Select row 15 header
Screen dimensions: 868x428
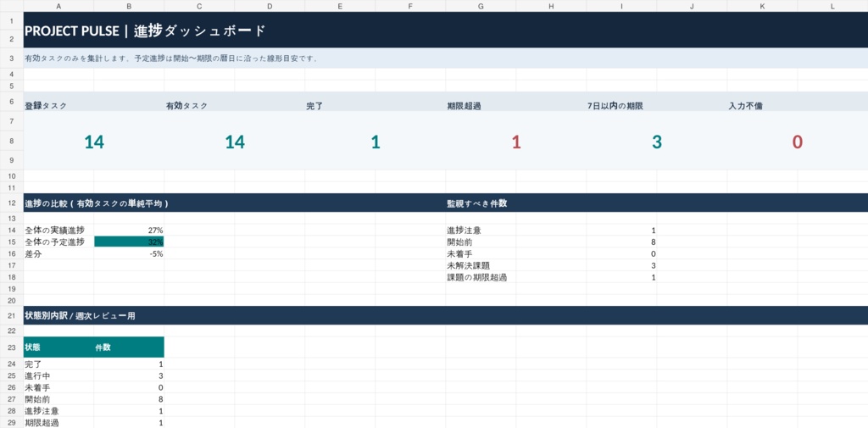point(12,242)
